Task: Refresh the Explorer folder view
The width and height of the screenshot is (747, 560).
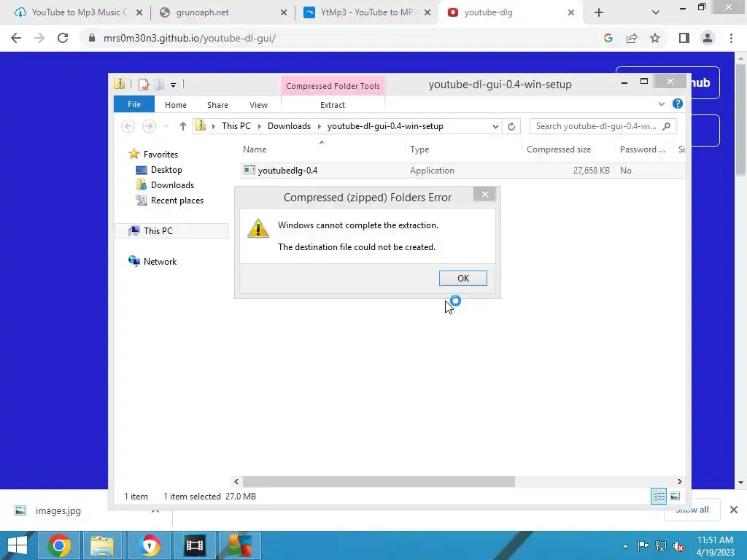Action: pos(511,126)
